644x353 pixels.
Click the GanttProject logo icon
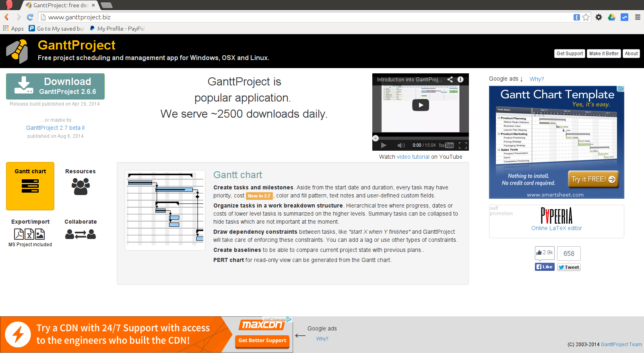click(17, 51)
